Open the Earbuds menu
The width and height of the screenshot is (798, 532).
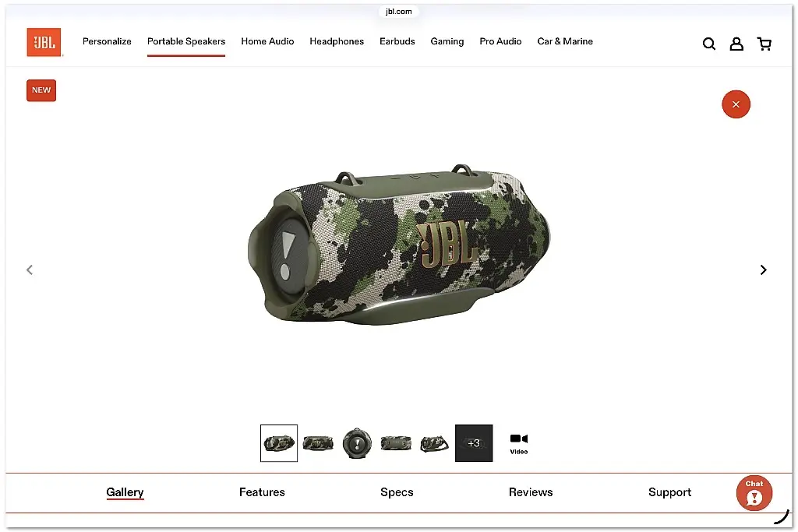pos(397,41)
